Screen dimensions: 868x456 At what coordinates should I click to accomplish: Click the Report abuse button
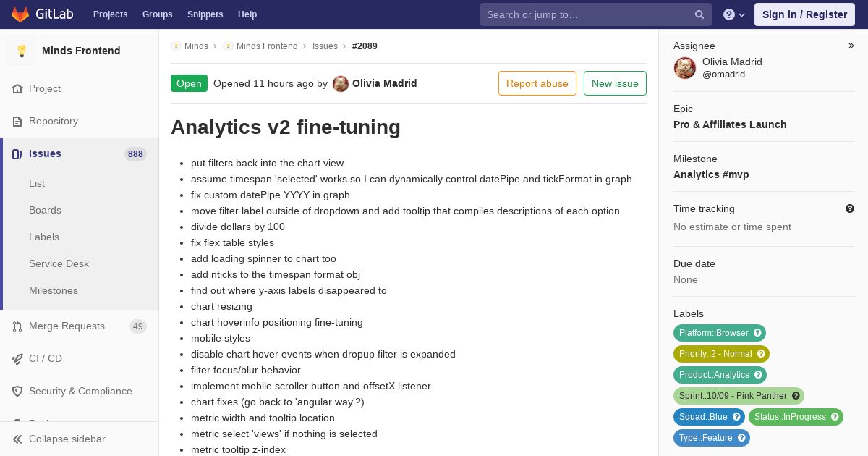tap(537, 83)
